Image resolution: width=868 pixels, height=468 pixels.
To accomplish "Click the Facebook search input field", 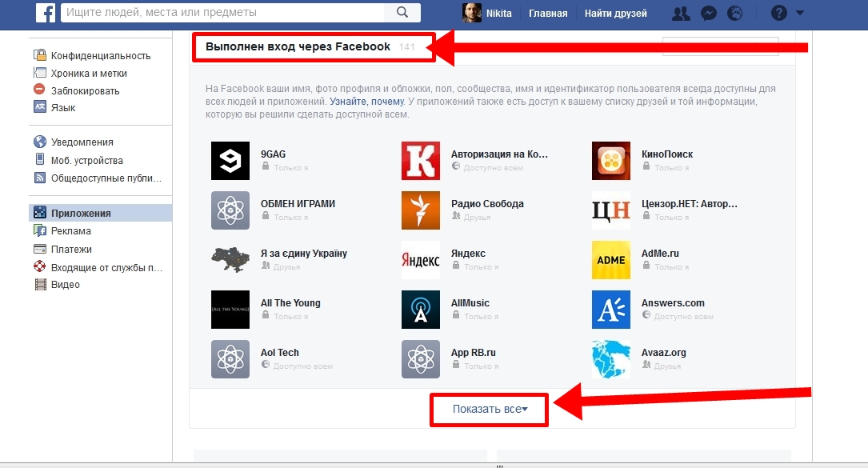I will tap(222, 12).
